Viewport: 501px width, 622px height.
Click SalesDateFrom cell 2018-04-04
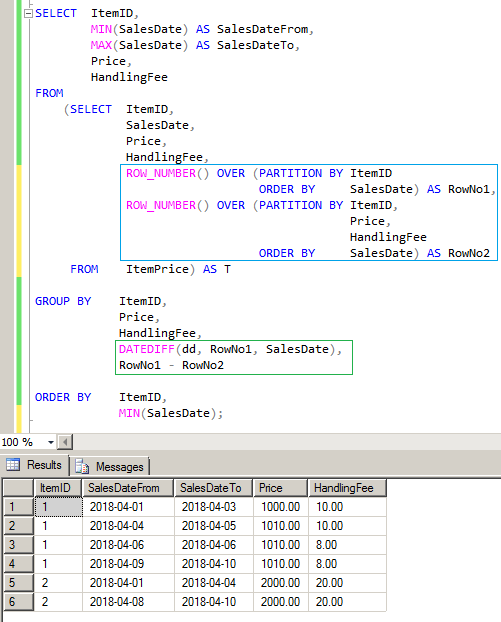pyautogui.click(x=128, y=526)
